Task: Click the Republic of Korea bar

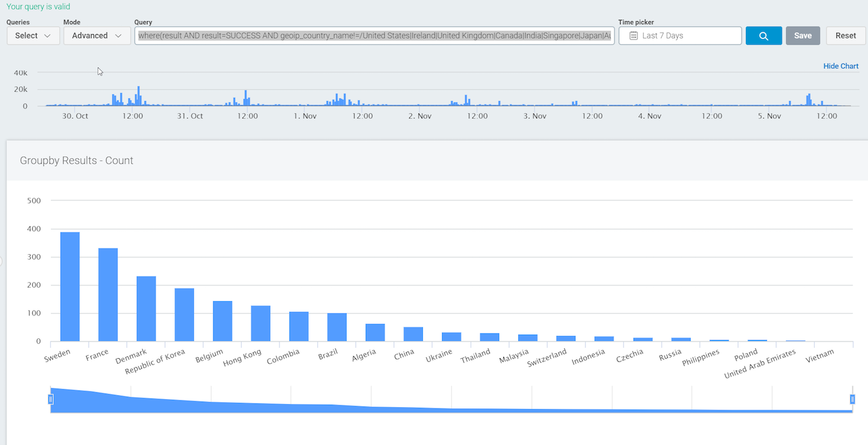Action: [x=184, y=315]
